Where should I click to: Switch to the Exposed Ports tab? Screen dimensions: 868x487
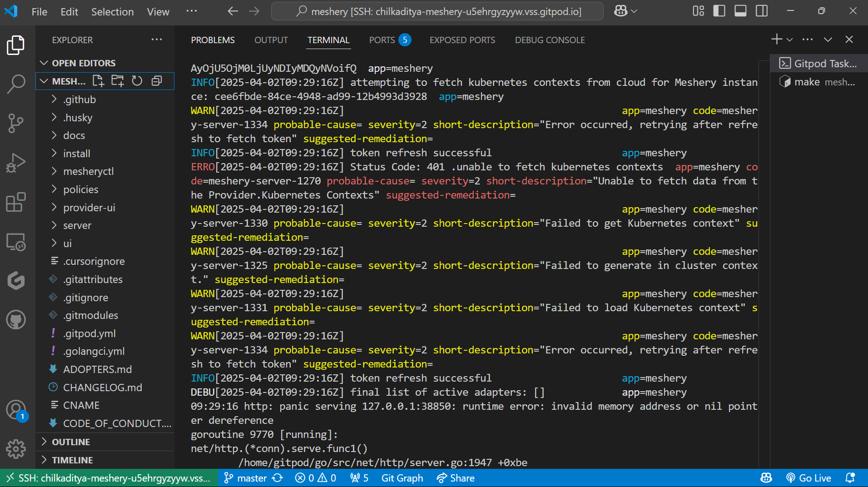point(462,40)
